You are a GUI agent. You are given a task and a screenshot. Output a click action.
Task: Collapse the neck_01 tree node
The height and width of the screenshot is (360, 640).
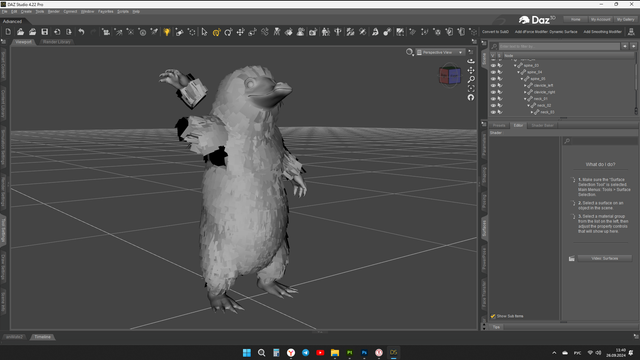525,99
